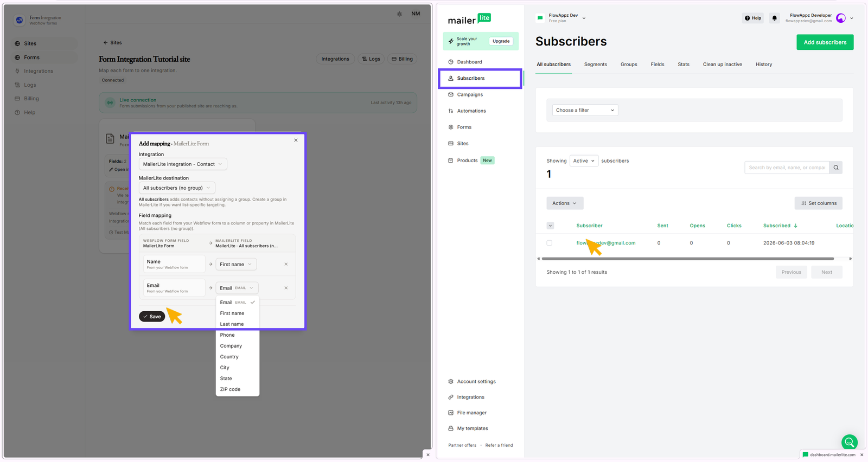Image resolution: width=868 pixels, height=462 pixels.
Task: Open the Email mapping dropdown
Action: [237, 288]
